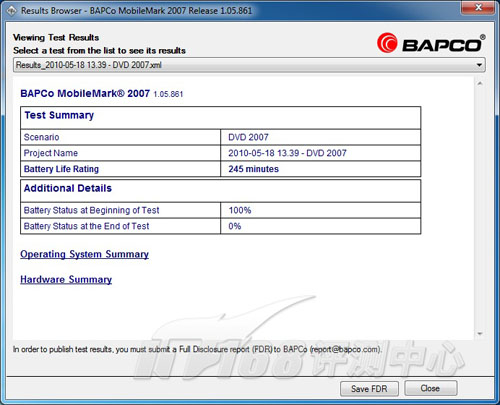This screenshot has width=500, height=405.
Task: Click the BAPCo logo
Action: click(x=431, y=43)
